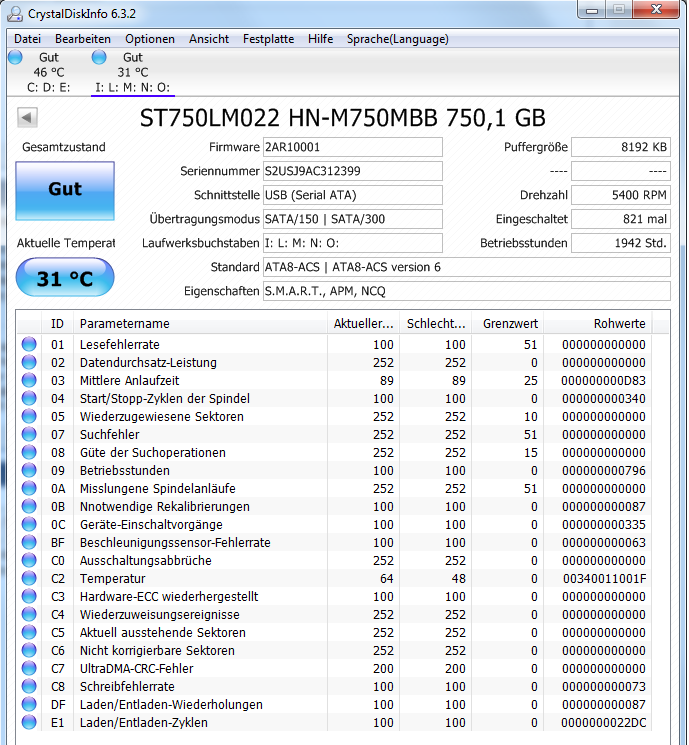The height and width of the screenshot is (745, 689).
Task: Click the 31 °C temperature button
Action: (x=65, y=278)
